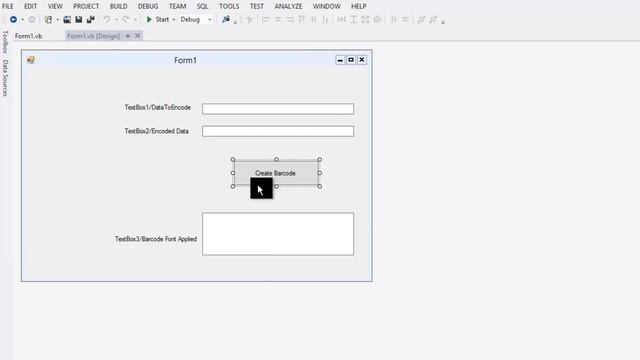
Task: Open the FILE menu
Action: pyautogui.click(x=7, y=7)
